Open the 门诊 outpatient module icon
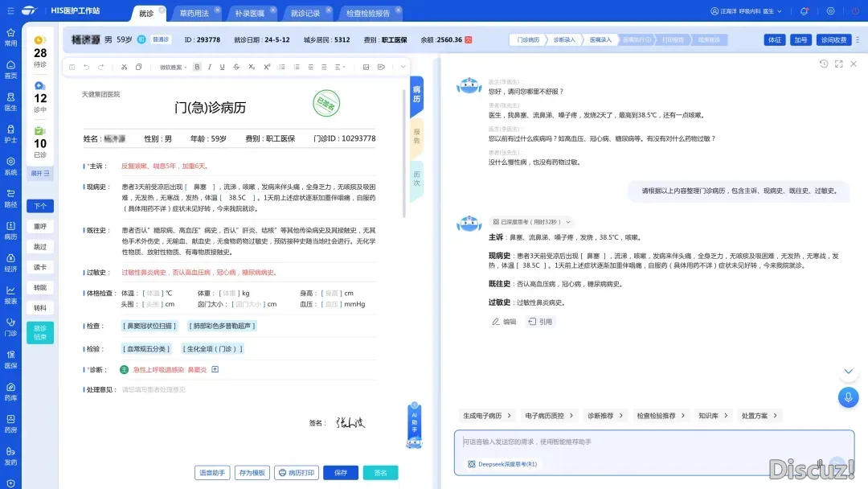Viewport: 868px width, 489px height. pos(10,327)
